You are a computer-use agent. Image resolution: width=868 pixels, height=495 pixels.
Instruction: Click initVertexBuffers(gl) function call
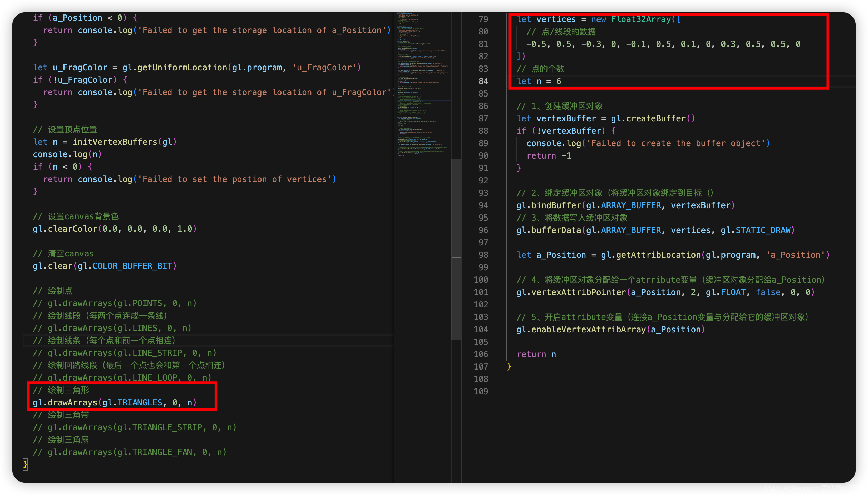pos(124,142)
